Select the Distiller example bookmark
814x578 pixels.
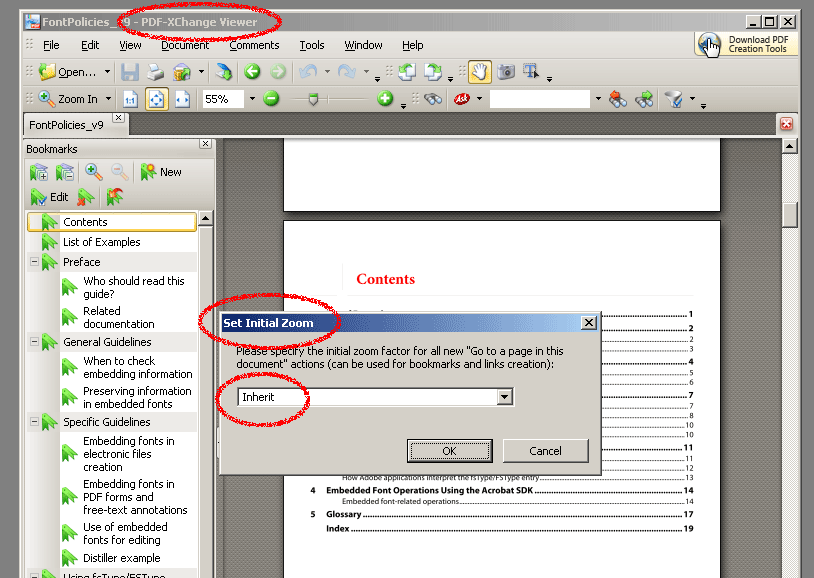[122, 558]
